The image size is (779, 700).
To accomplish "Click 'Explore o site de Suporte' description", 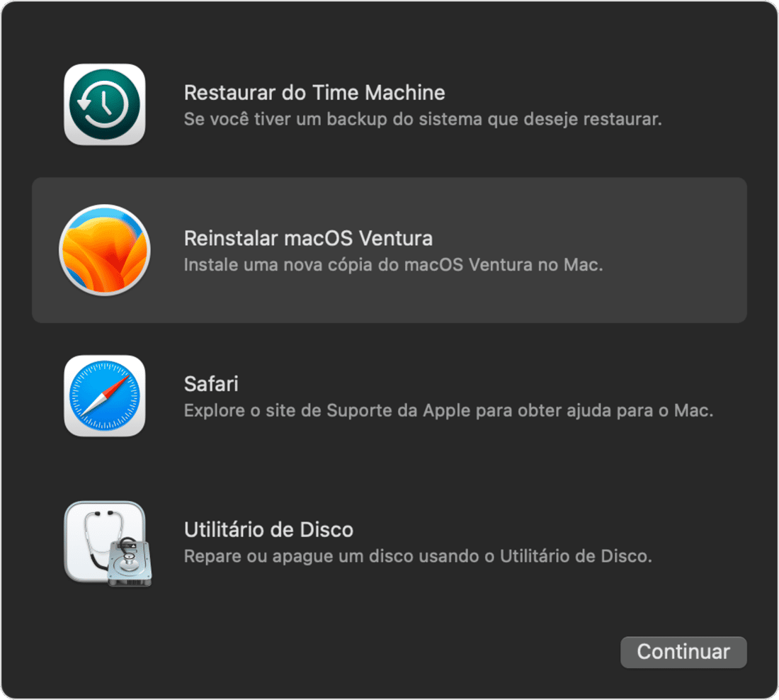I will (448, 411).
